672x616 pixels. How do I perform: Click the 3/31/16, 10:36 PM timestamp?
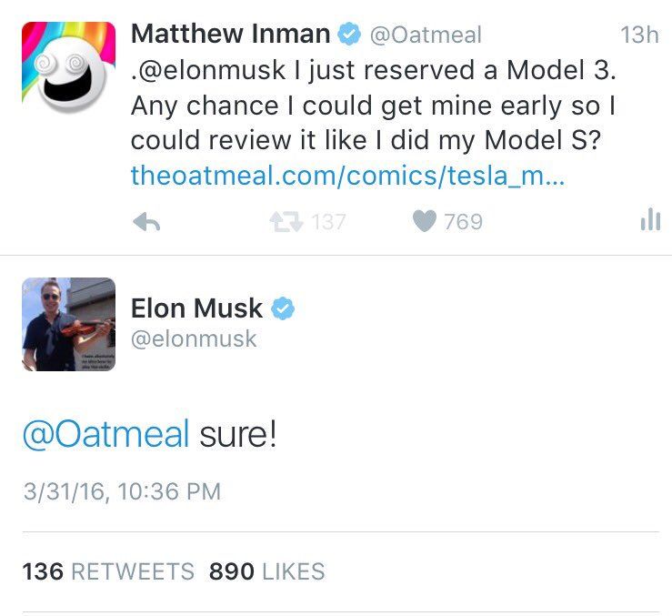[121, 492]
